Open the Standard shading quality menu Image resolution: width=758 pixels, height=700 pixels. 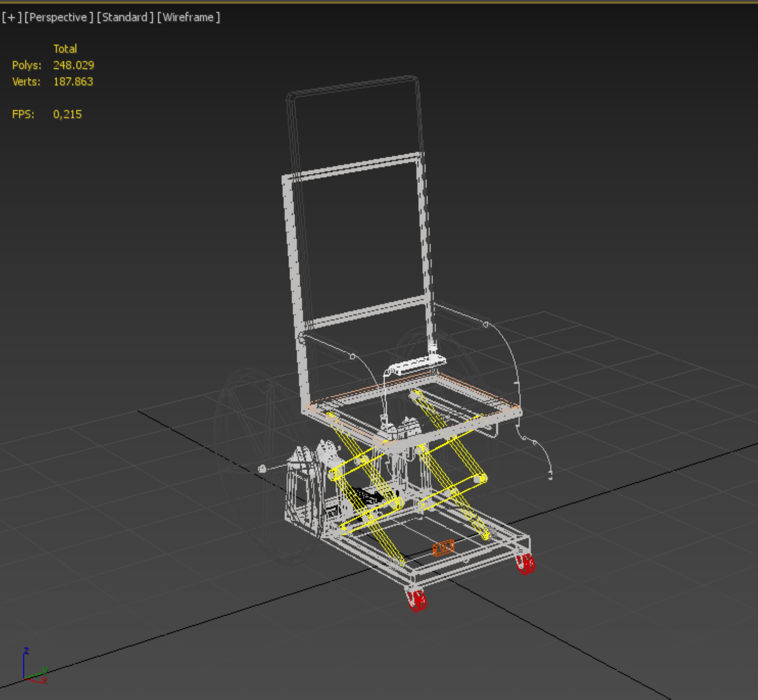(125, 17)
